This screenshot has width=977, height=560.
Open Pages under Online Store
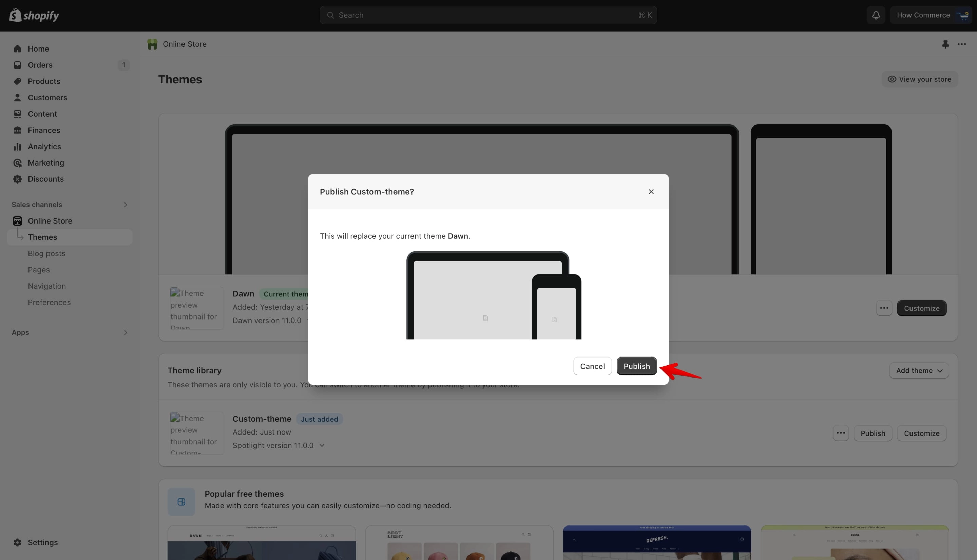pos(70,270)
